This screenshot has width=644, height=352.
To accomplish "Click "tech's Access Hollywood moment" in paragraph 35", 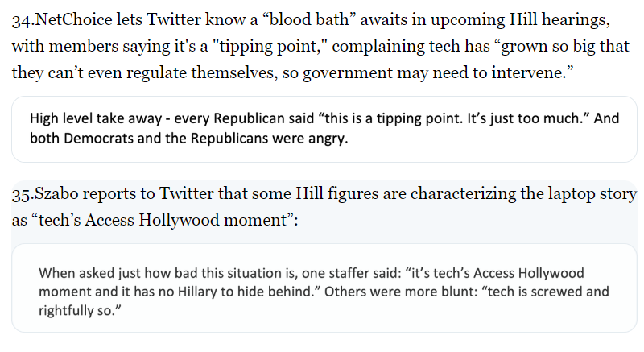I will pos(157,220).
